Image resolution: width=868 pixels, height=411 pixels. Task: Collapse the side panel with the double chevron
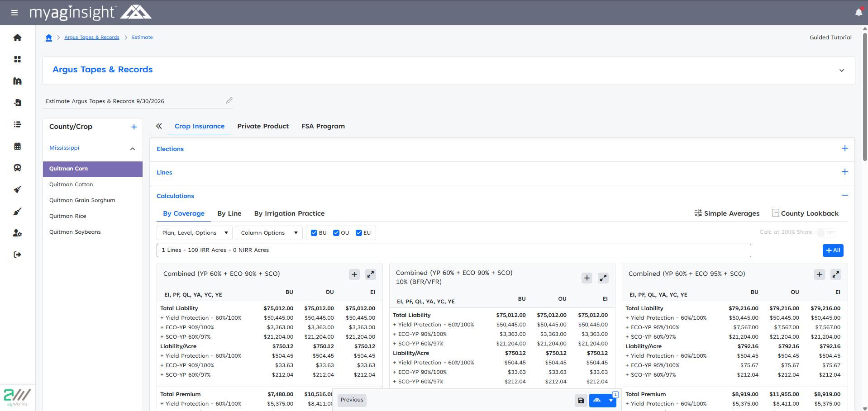159,126
